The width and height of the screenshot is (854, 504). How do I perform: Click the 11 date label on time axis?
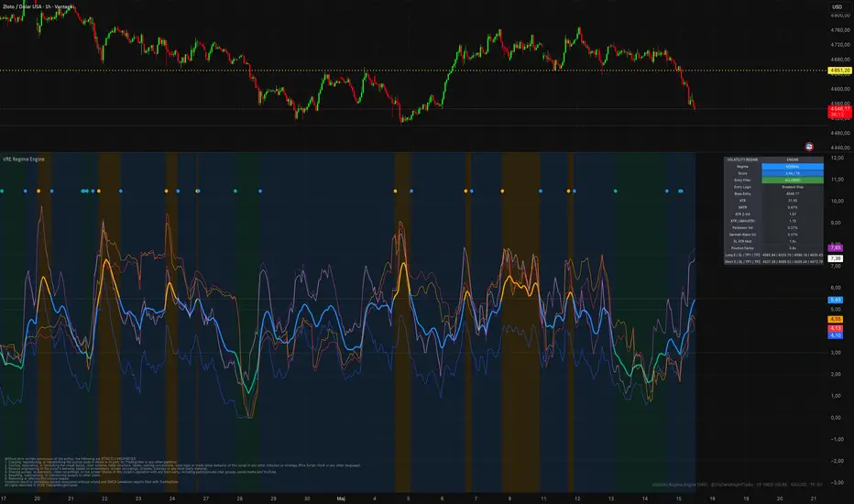coord(543,499)
